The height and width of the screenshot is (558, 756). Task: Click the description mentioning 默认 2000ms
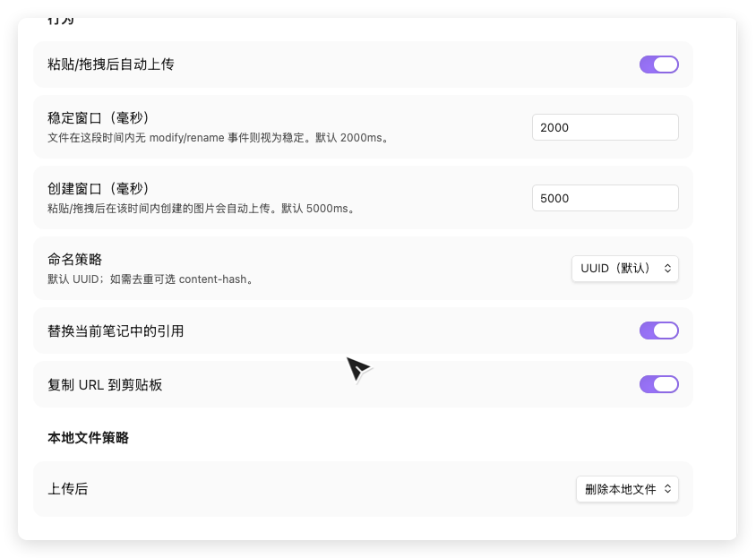(219, 138)
